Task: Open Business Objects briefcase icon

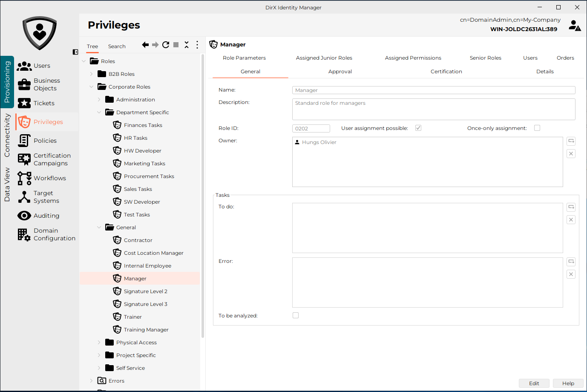Action: click(24, 84)
